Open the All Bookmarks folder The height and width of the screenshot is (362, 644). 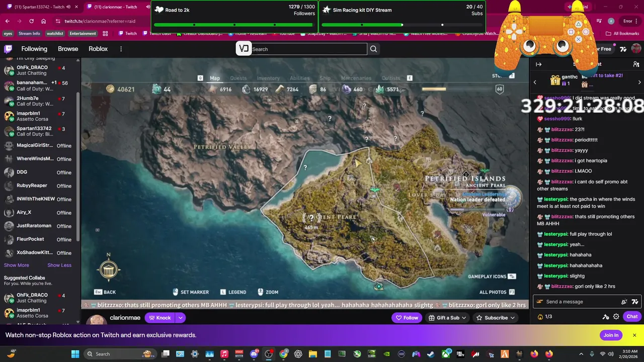[622, 34]
